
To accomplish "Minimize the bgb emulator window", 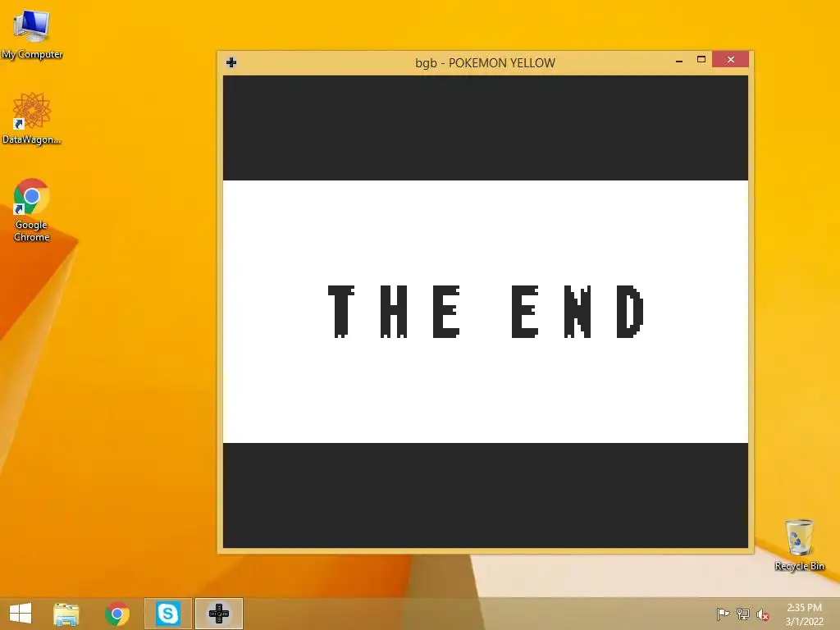I will click(x=679, y=60).
